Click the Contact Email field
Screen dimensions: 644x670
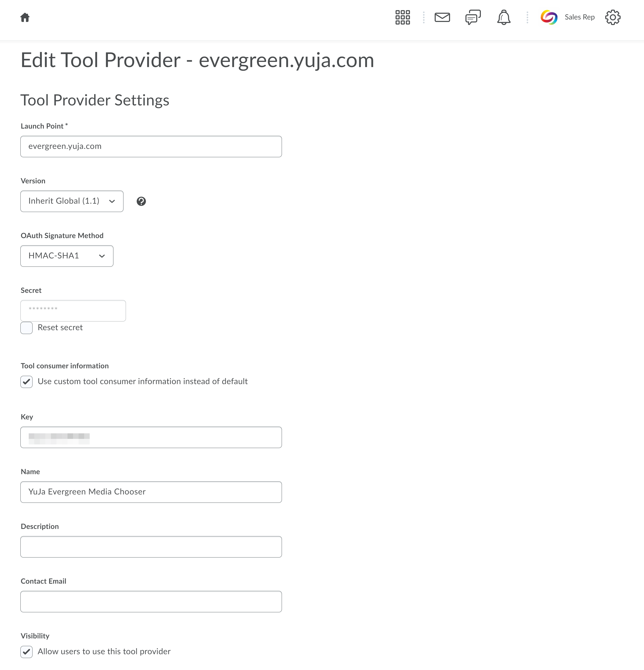tap(151, 601)
